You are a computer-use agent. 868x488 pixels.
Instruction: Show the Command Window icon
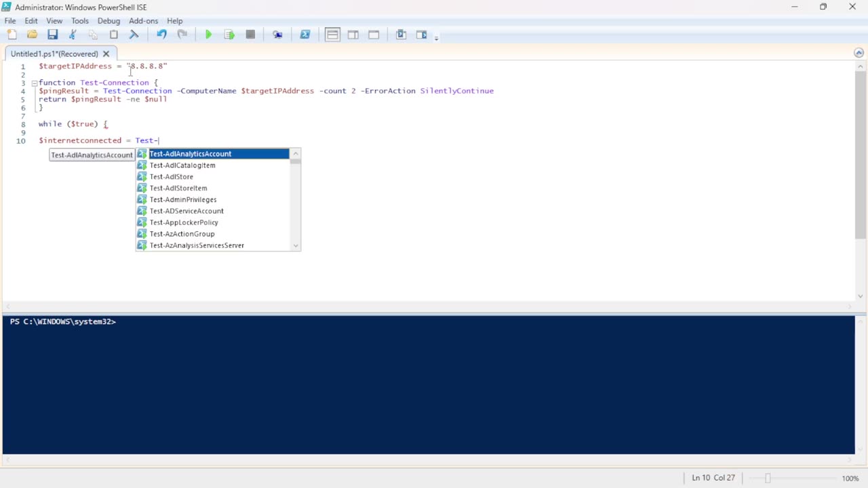click(x=401, y=35)
